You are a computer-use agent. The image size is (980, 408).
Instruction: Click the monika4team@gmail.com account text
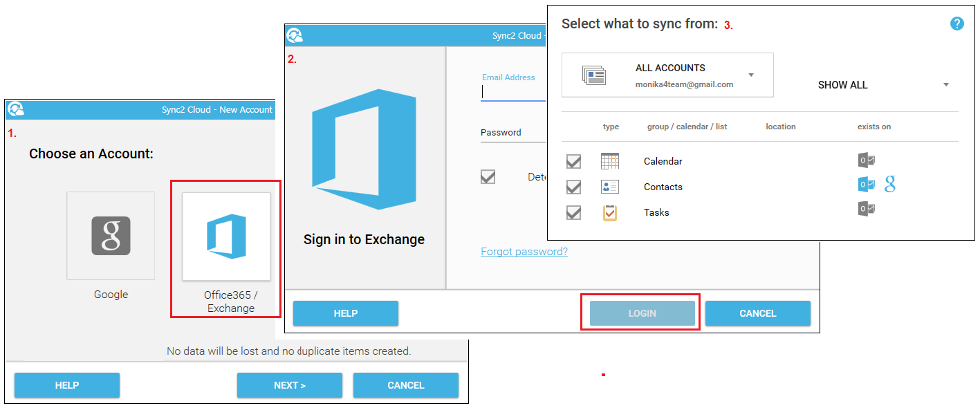[x=684, y=84]
